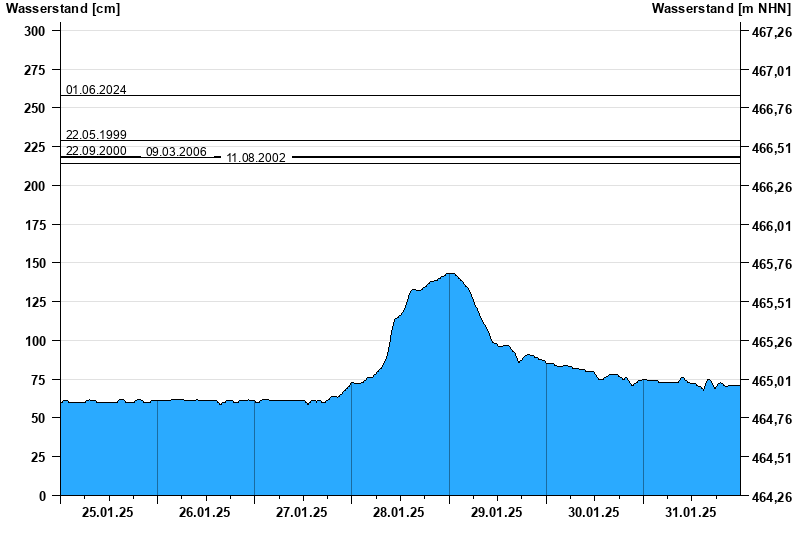Click the 'Wasserstand [m NHN]' axis title

[x=720, y=9]
